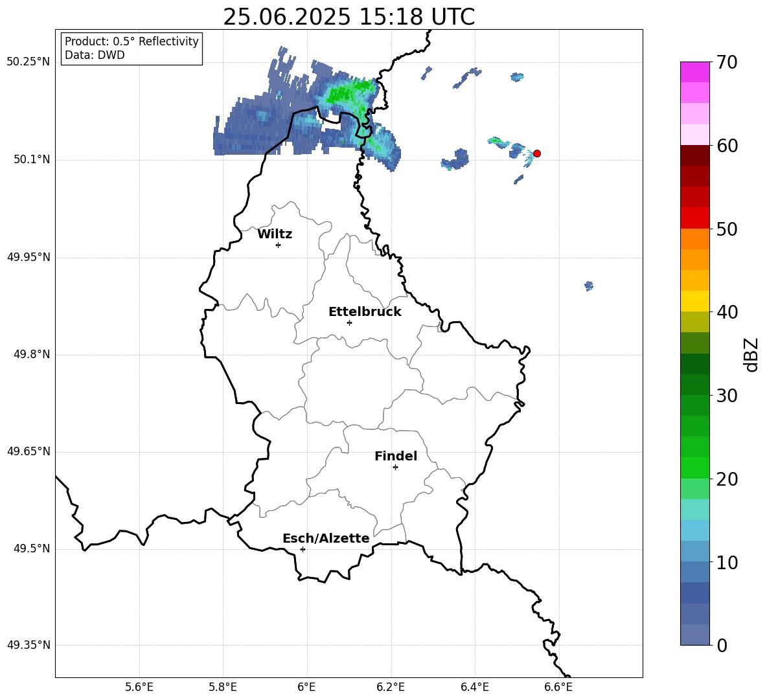The image size is (767, 700).
Task: Click the 49.8°N latitude label
Action: [x=32, y=354]
